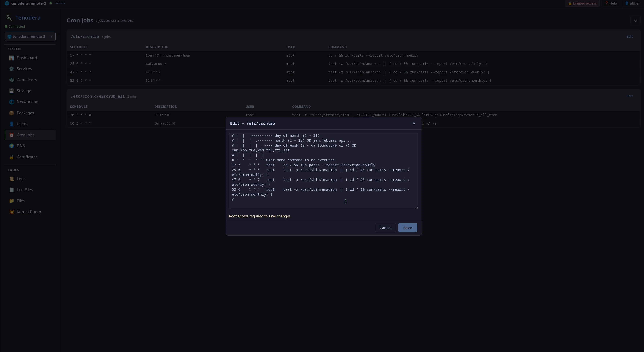644x352 pixels.
Task: Click the Packages box icon
Action: pos(11,113)
